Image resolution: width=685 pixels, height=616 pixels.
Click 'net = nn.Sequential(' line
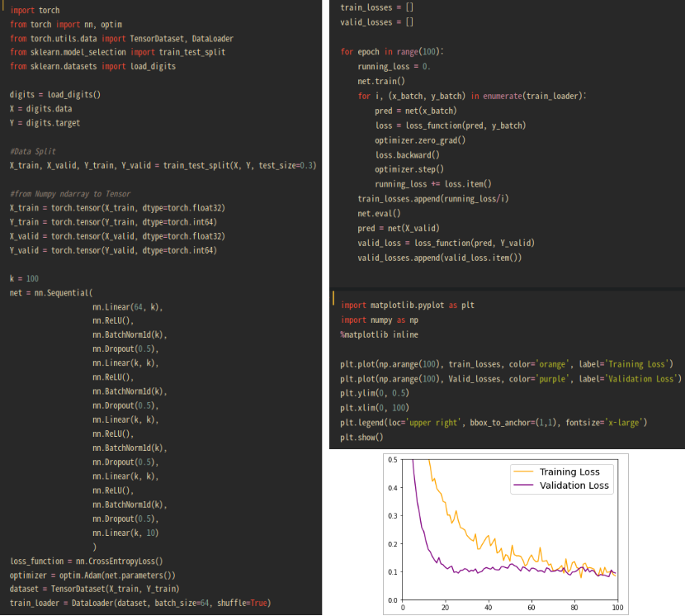tap(51, 293)
